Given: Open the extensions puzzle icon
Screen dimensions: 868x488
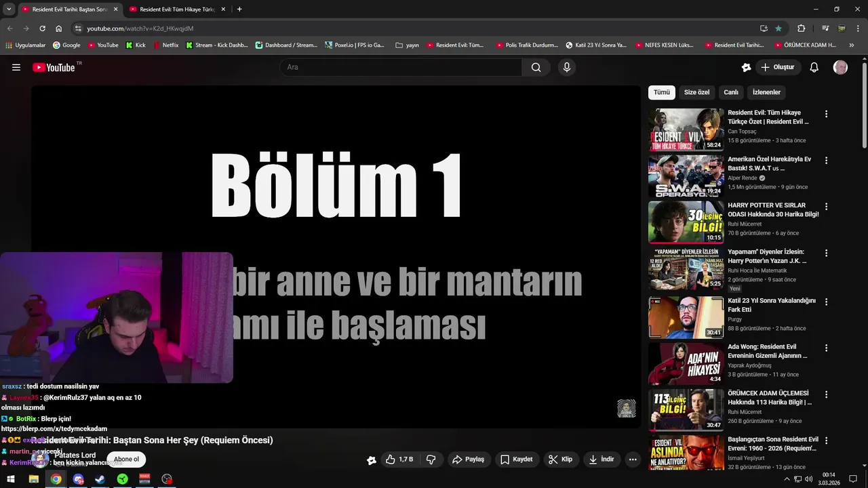Looking at the screenshot, I should (802, 28).
